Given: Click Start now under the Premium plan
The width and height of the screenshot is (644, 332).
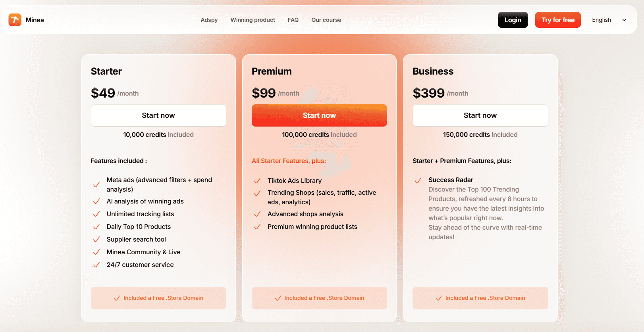Looking at the screenshot, I should click(x=319, y=115).
